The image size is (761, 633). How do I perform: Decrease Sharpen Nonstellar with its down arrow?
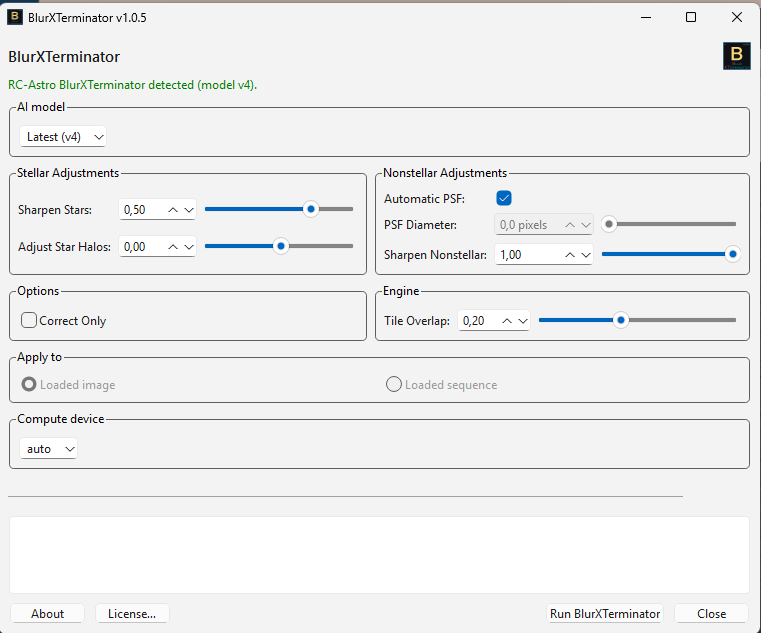(x=586, y=255)
